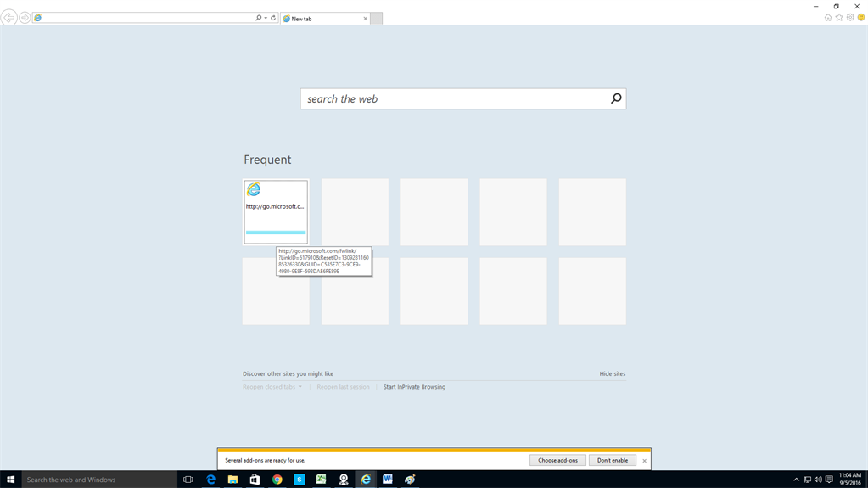This screenshot has height=488, width=868.
Task: Show hidden system tray icons chevron
Action: [x=796, y=480]
